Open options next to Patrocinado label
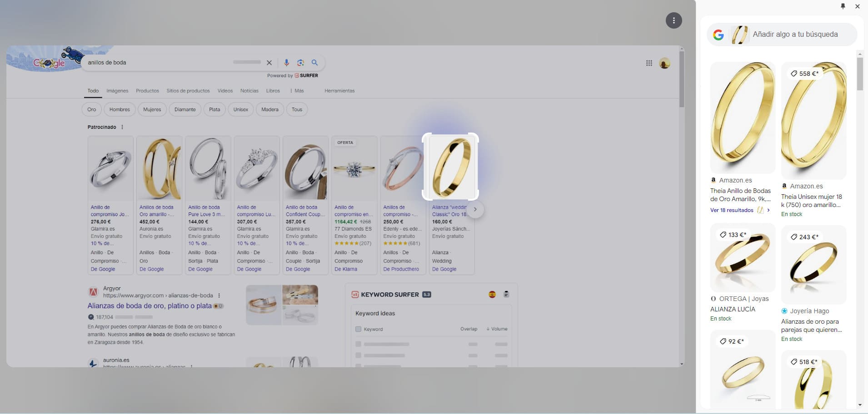Image resolution: width=868 pixels, height=414 pixels. click(122, 127)
